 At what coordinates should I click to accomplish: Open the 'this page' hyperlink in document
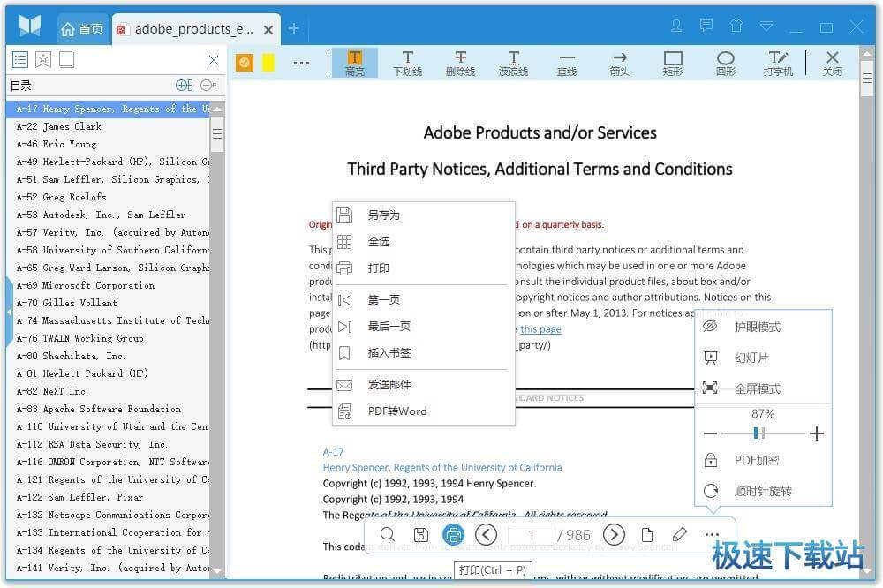coord(540,328)
